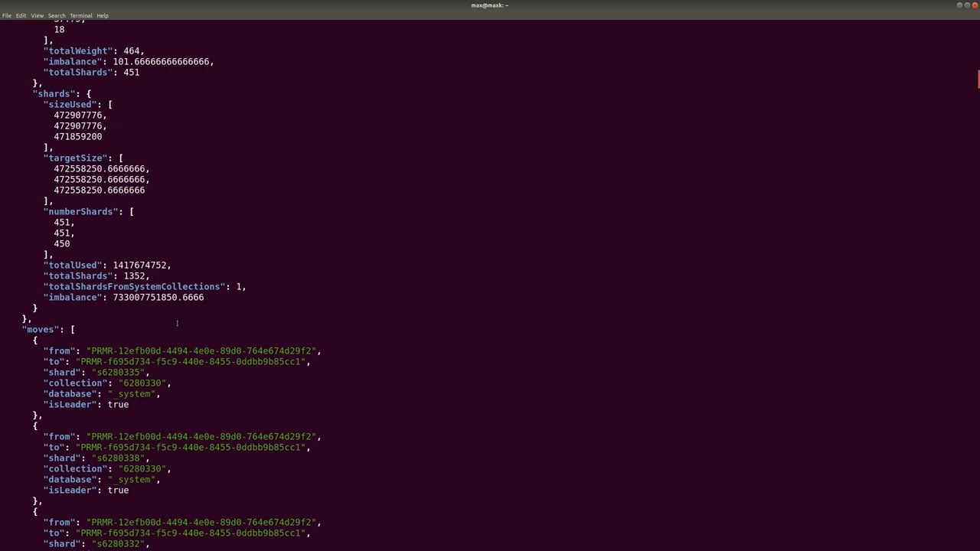
Task: Open the File menu
Action: (x=7, y=15)
